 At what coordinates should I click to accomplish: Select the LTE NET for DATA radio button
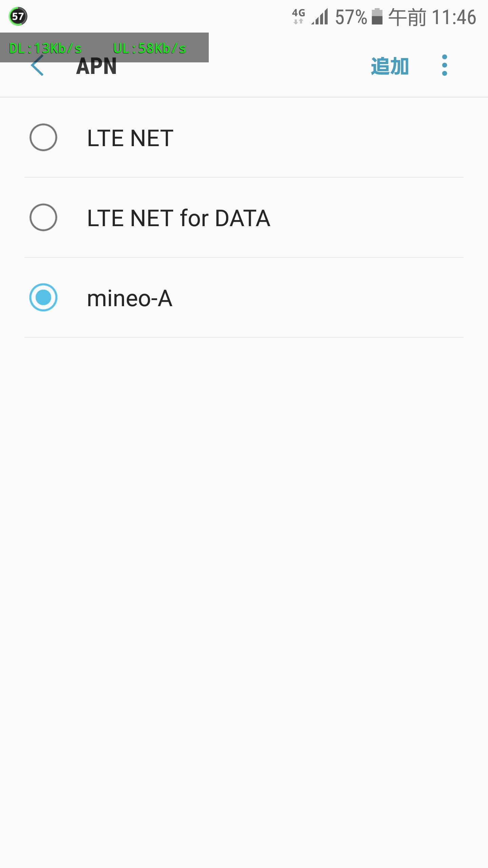point(43,217)
